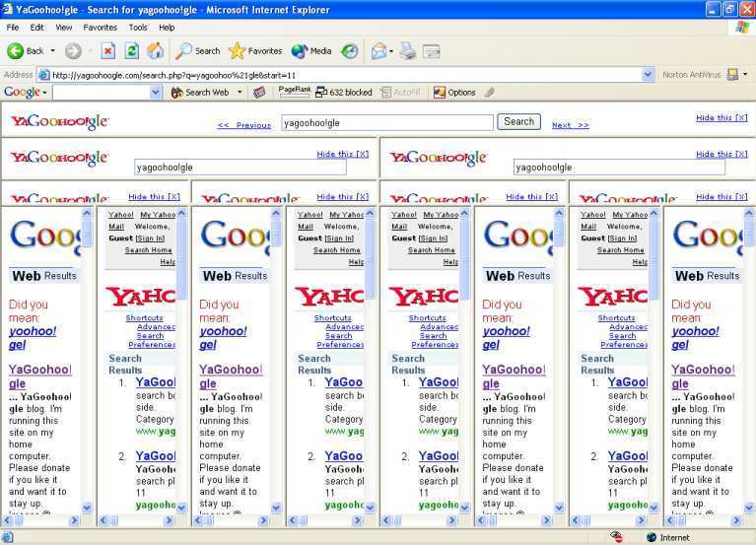Image resolution: width=756 pixels, height=545 pixels.
Task: Open Search Home link in leftmost Yahoo pane
Action: coord(148,250)
